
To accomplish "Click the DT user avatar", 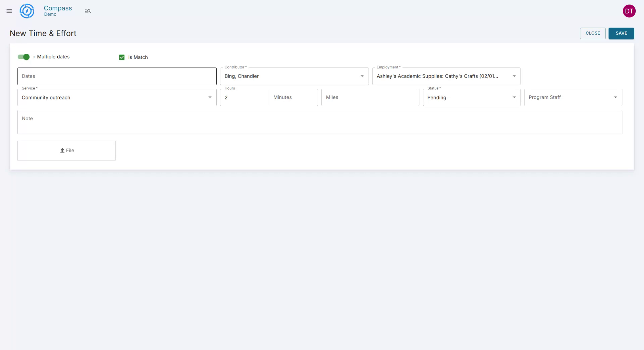I will [629, 11].
